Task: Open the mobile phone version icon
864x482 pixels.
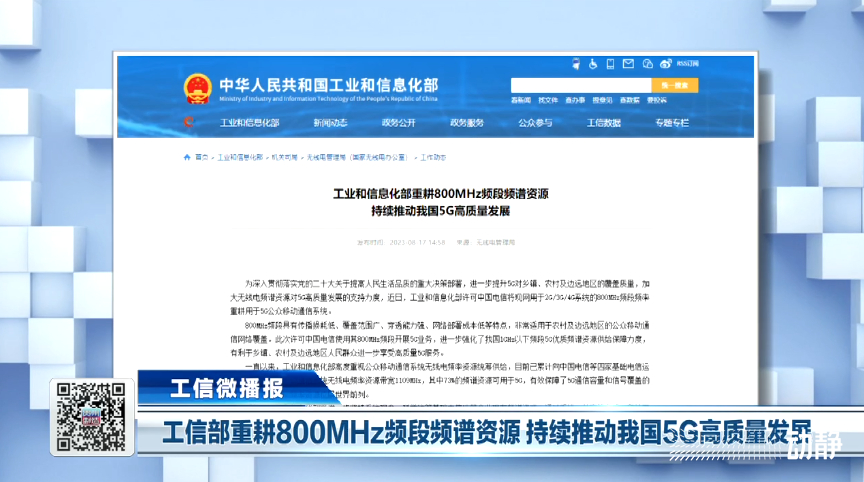Action: (610, 64)
